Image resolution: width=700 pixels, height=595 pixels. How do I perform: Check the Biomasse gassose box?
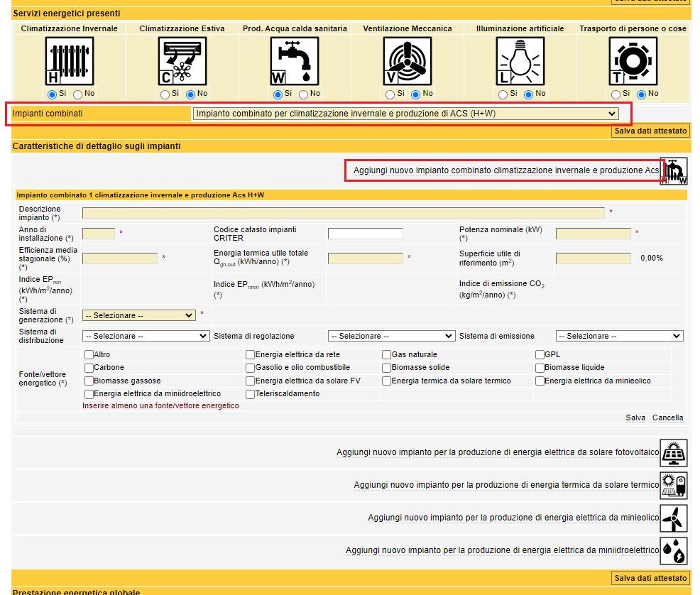point(89,381)
